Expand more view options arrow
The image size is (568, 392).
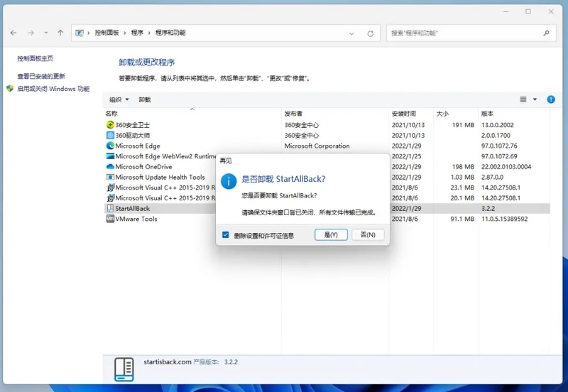535,99
